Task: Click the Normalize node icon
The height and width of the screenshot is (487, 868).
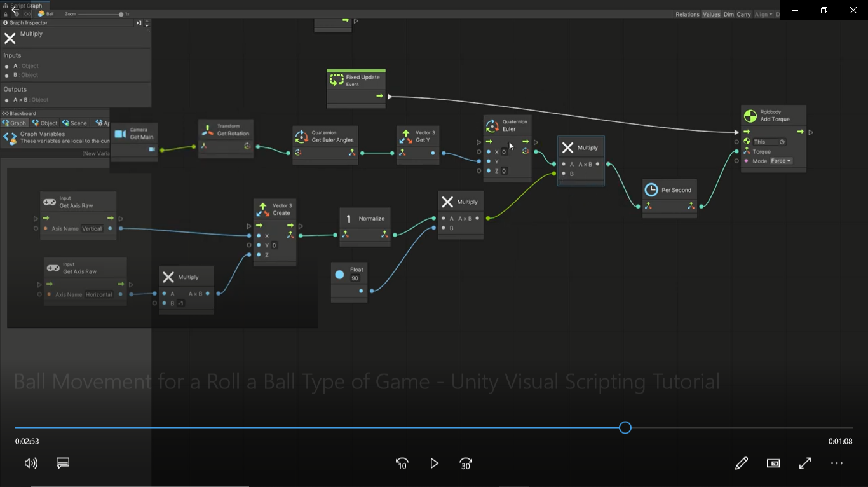Action: [348, 219]
